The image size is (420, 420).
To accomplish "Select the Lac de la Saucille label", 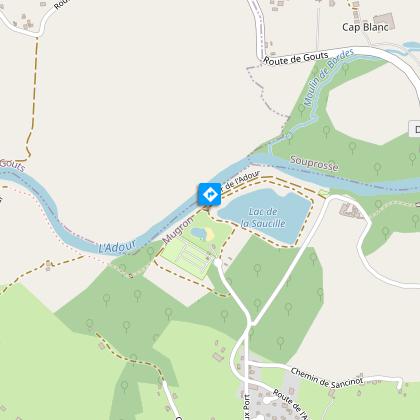I will (263, 217).
